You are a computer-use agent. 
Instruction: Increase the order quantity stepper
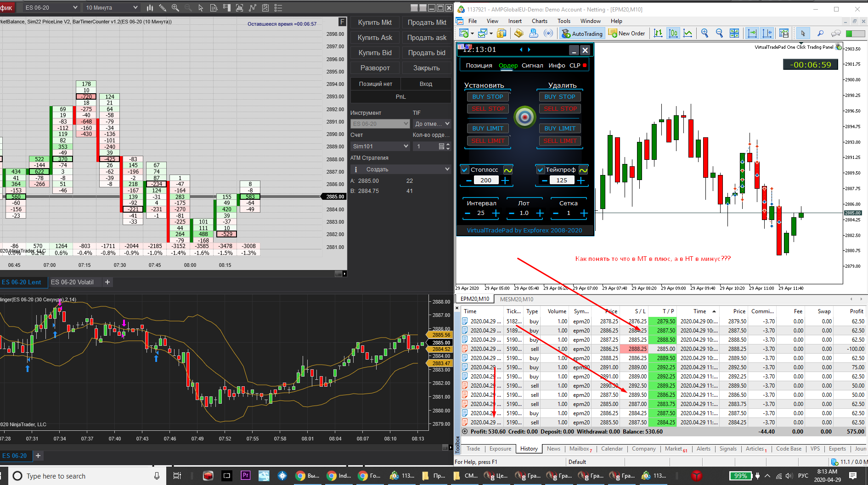coord(448,144)
